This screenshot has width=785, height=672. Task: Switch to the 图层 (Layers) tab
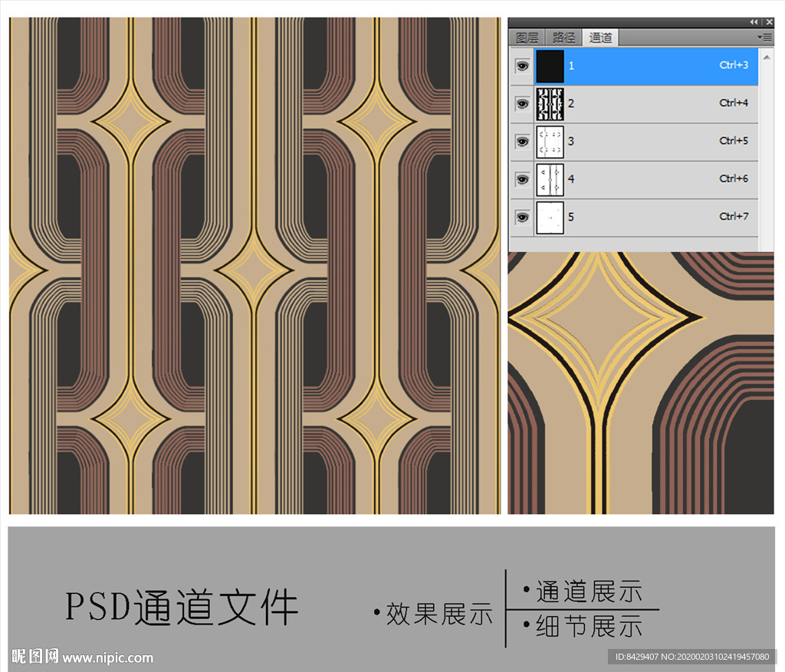point(527,38)
